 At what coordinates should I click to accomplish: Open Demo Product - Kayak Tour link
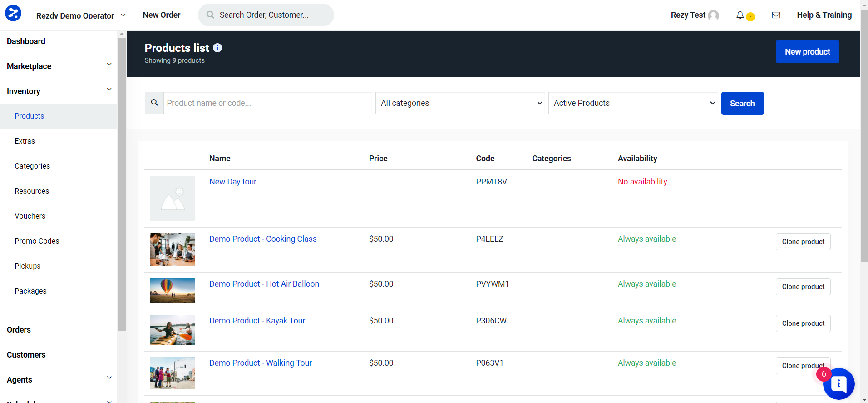tap(257, 321)
